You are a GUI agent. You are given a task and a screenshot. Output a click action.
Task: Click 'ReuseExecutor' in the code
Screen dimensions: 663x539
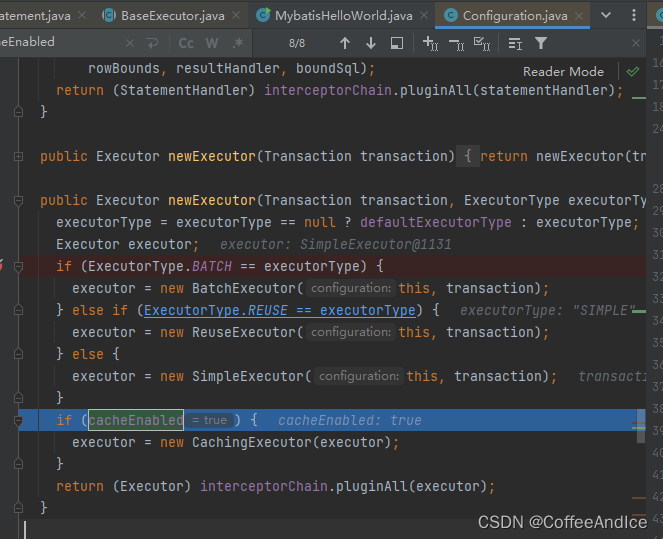click(244, 332)
